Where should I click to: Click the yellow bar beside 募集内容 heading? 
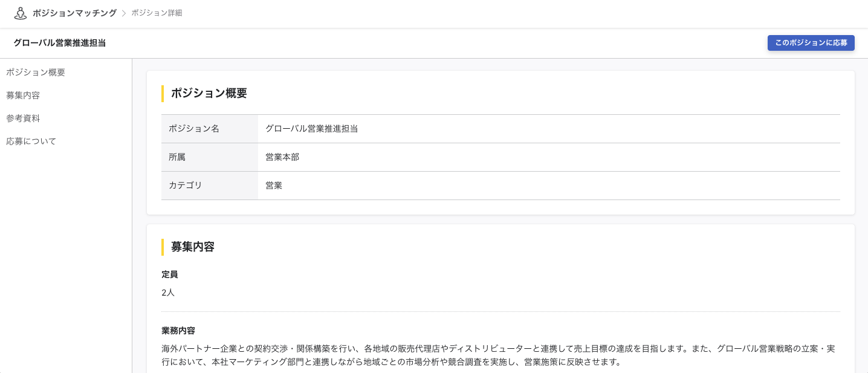pos(162,247)
